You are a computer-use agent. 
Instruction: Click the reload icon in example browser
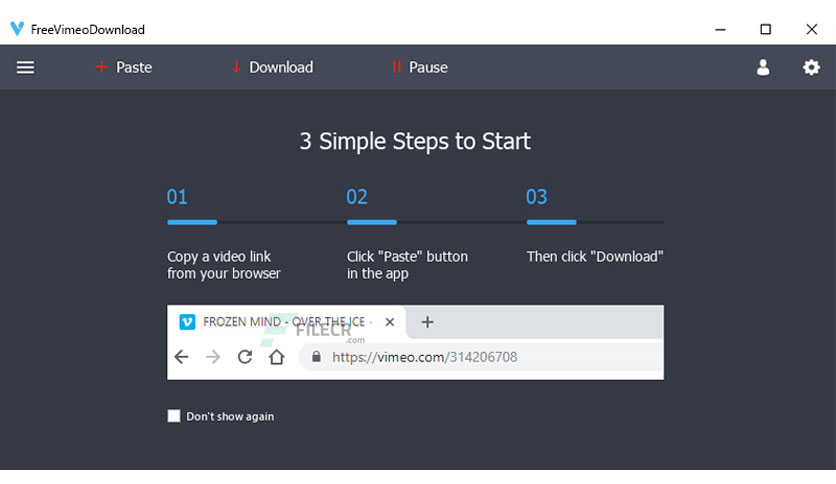point(245,357)
